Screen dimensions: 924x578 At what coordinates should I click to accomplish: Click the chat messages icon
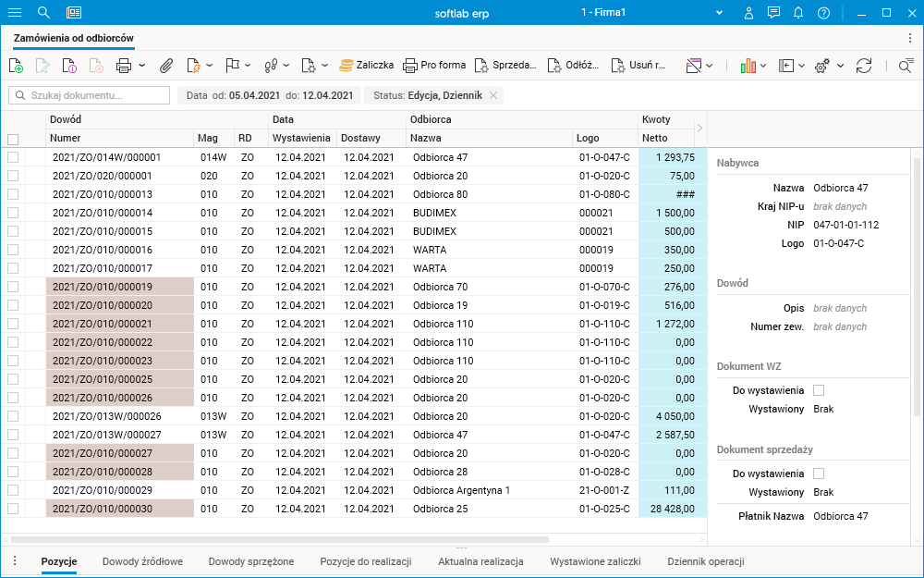773,13
